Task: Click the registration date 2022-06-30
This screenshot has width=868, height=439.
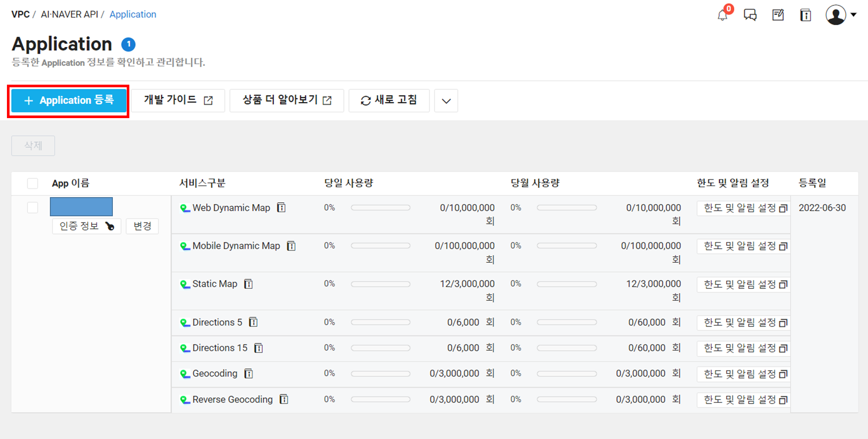Action: [x=822, y=208]
